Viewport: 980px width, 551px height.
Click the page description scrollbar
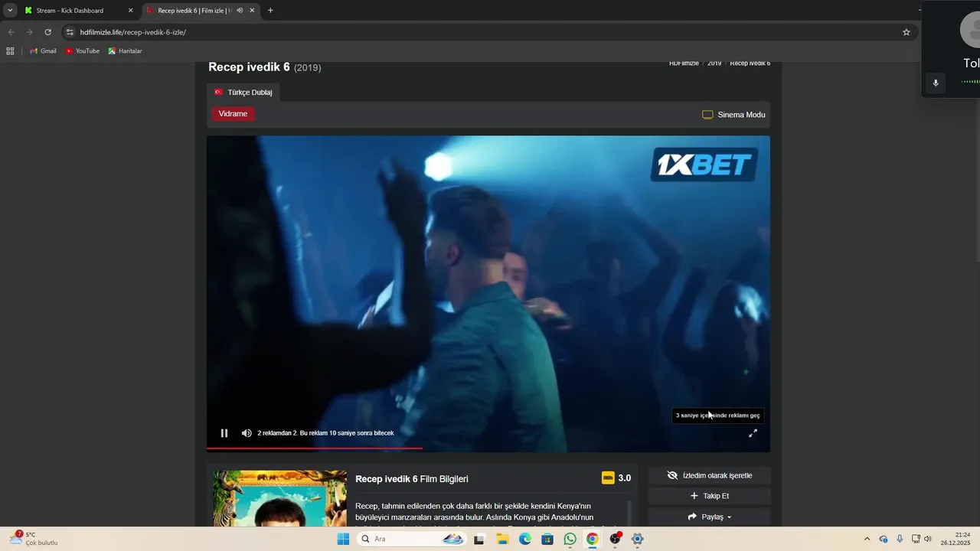[629, 513]
